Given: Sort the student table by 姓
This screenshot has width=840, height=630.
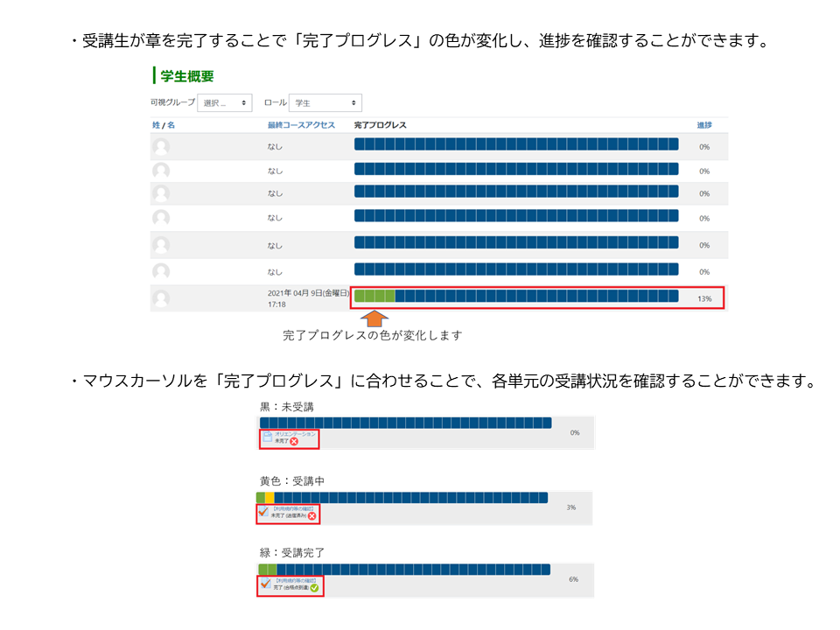Looking at the screenshot, I should click(156, 125).
